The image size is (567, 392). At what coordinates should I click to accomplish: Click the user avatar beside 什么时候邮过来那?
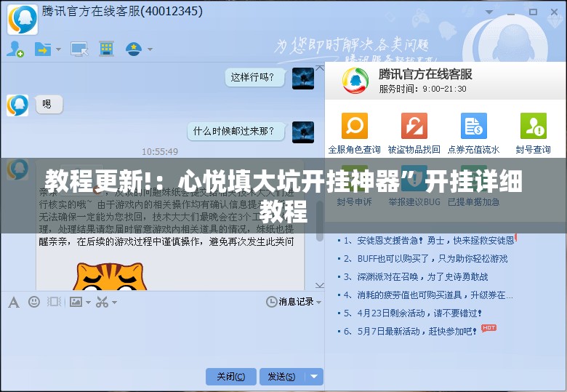click(303, 132)
